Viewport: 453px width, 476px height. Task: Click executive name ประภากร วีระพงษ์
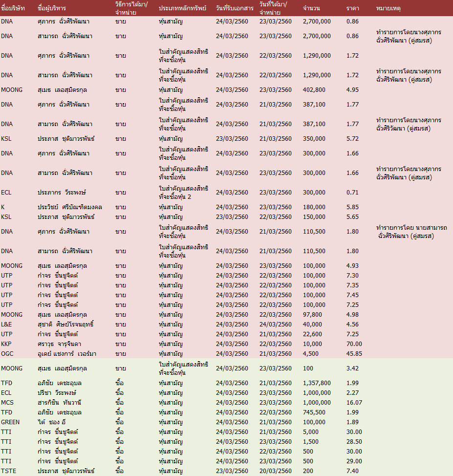click(62, 193)
